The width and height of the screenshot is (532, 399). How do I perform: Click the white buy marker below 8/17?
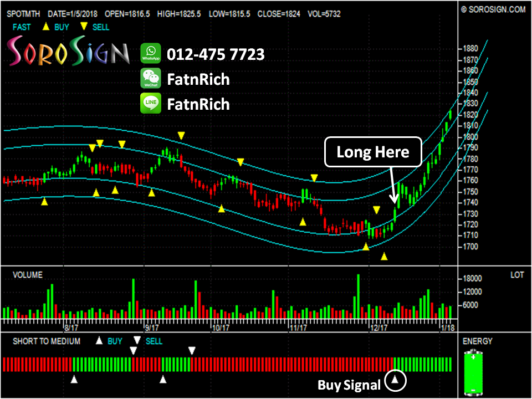(74, 379)
